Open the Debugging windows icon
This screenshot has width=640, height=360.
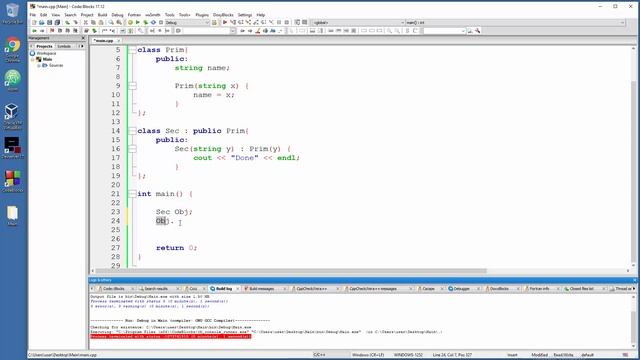tap(297, 22)
